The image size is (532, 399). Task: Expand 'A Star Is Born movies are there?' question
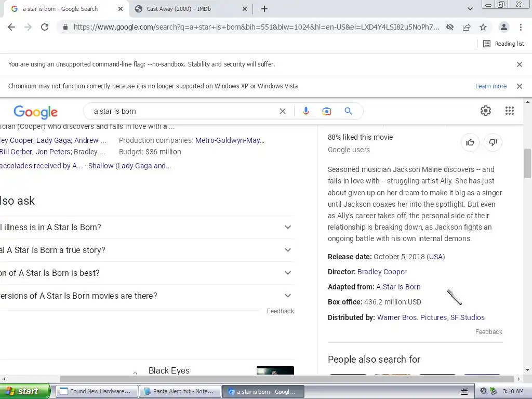[147, 296]
